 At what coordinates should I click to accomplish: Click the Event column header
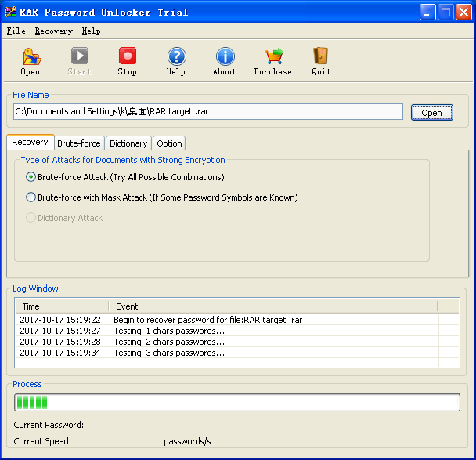273,306
